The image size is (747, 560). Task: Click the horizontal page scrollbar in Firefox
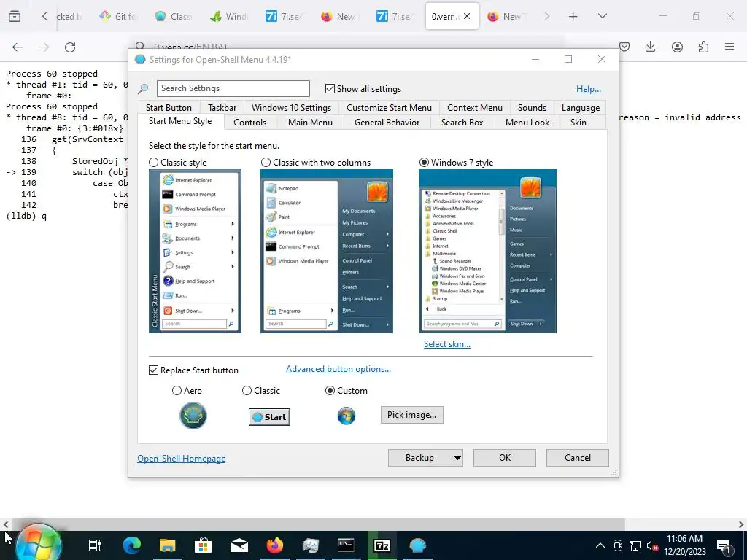(x=318, y=525)
